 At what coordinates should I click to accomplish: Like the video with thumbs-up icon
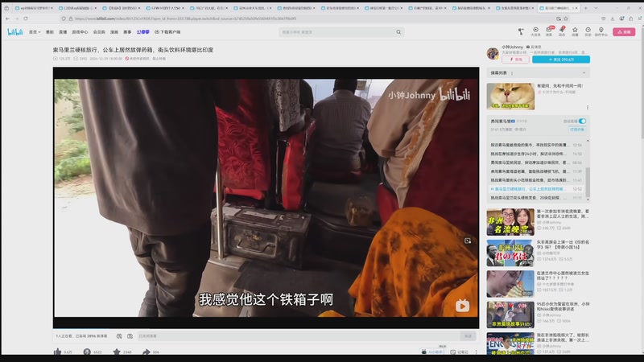57,352
